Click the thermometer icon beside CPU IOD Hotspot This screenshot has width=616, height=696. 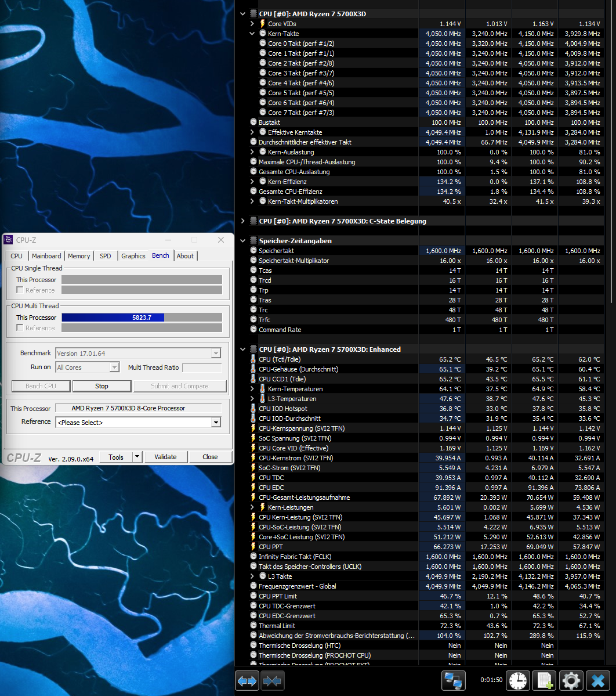click(x=253, y=408)
